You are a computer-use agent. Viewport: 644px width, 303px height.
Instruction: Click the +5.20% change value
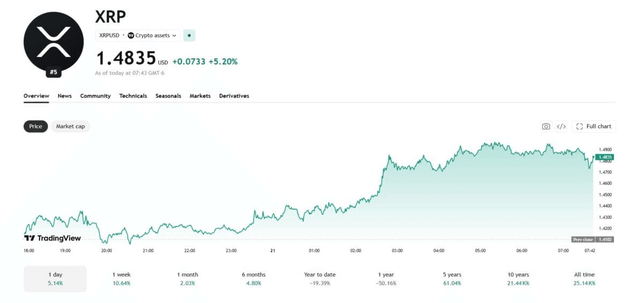(x=223, y=61)
